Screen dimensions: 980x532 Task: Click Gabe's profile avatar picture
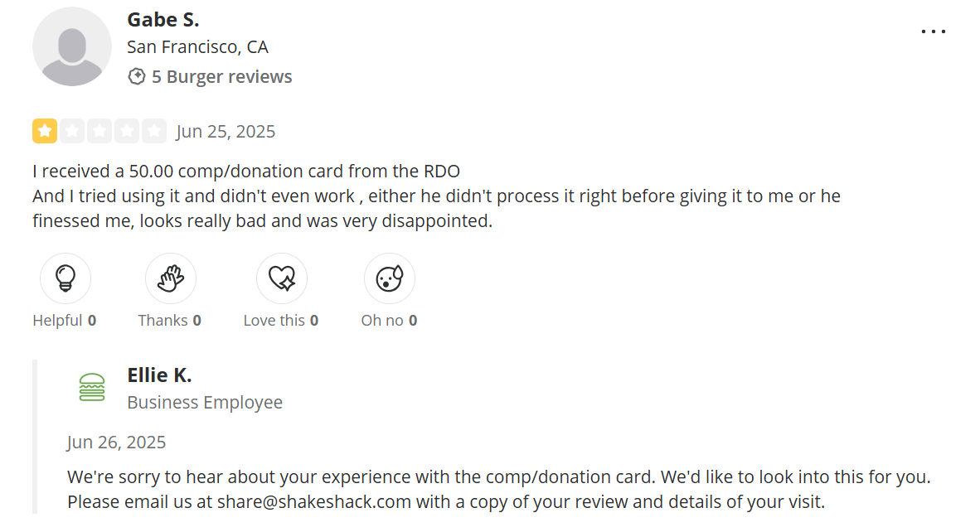72,46
